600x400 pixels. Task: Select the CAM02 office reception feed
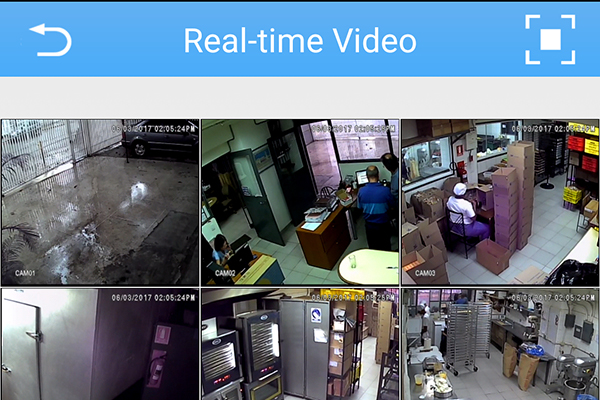pyautogui.click(x=299, y=202)
